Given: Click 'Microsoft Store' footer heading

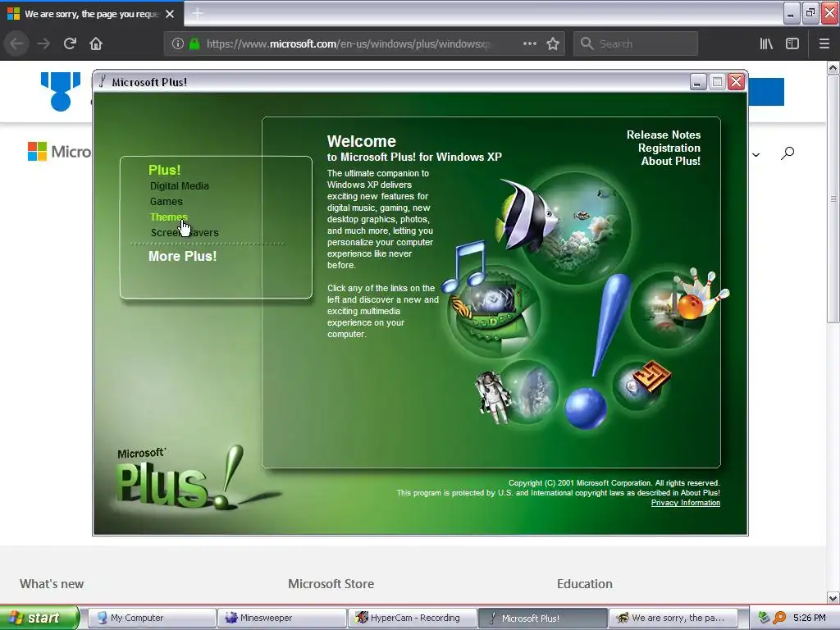Looking at the screenshot, I should 331,584.
